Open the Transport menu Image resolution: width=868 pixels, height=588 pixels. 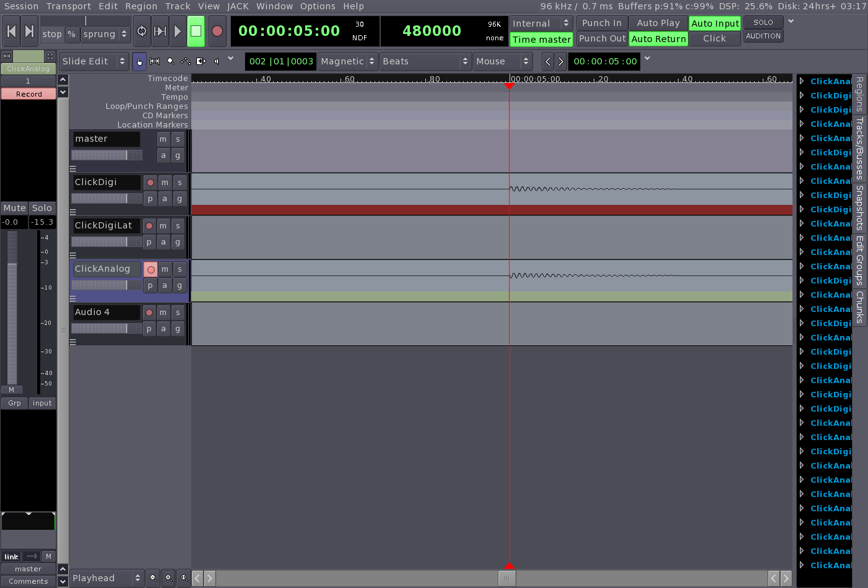(68, 6)
